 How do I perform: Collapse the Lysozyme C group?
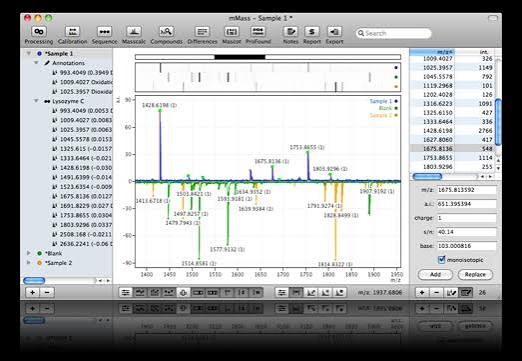pyautogui.click(x=36, y=101)
